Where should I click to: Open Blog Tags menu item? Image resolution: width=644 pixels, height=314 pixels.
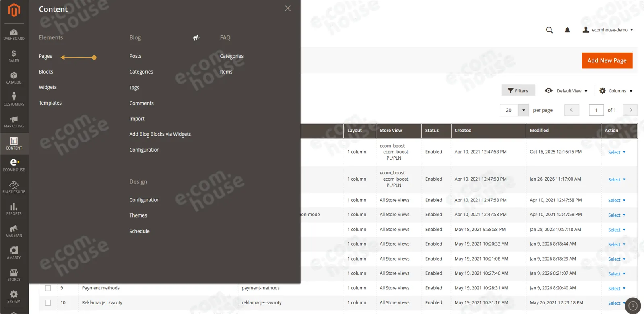(134, 88)
